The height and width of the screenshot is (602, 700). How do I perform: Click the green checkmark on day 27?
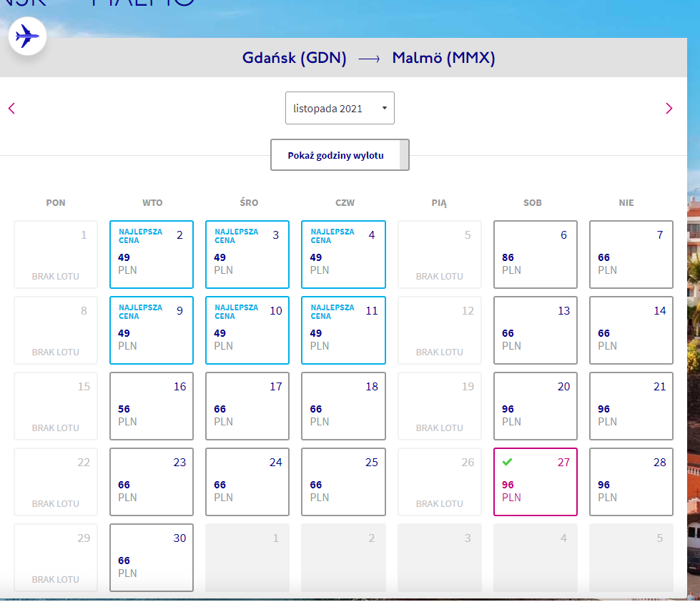pos(507,462)
